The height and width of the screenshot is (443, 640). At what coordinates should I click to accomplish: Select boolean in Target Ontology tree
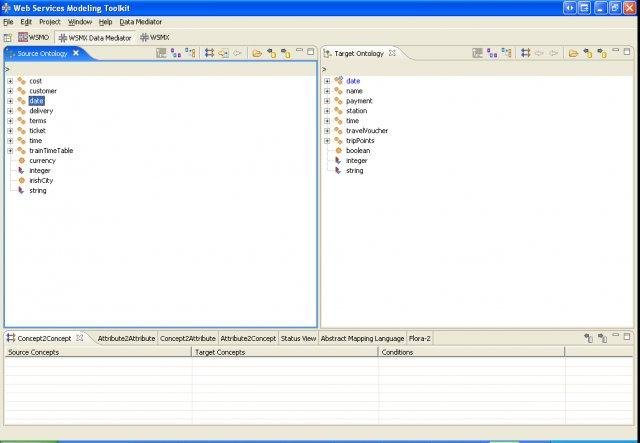pyautogui.click(x=358, y=151)
